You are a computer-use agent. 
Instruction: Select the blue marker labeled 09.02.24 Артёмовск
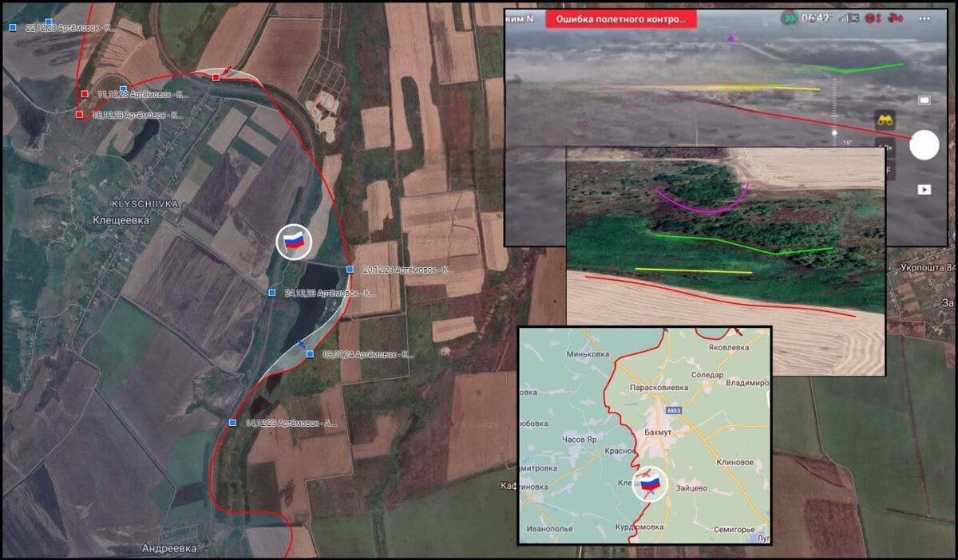[311, 354]
